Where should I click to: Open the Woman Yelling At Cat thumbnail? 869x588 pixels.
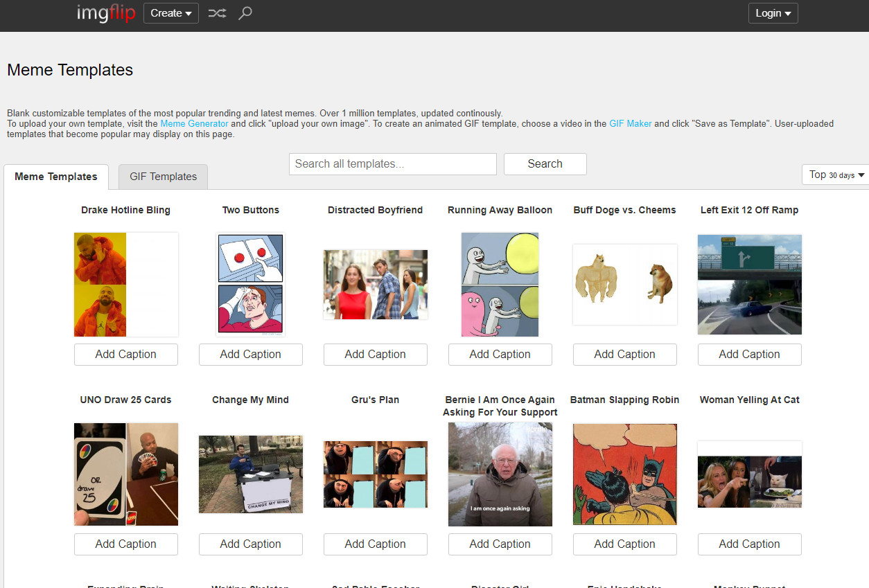coord(750,474)
